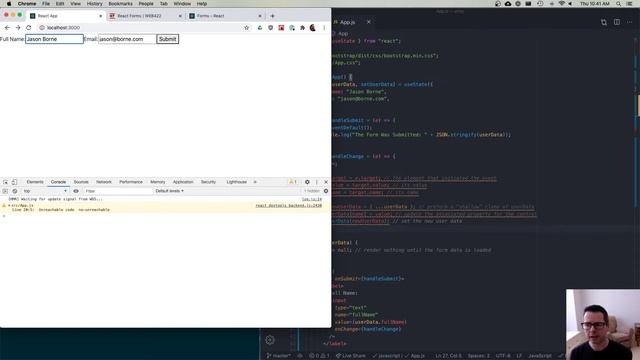Open DevTools settings gear
The height and width of the screenshot is (360, 640).
(307, 182)
